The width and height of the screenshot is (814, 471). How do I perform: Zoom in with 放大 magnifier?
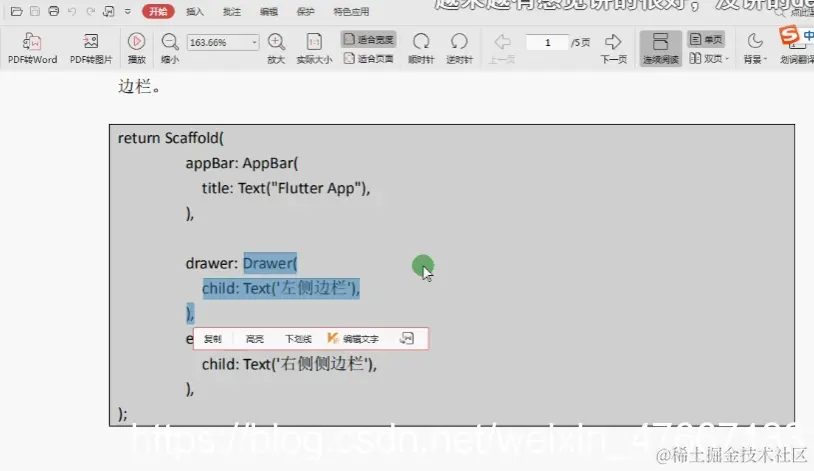[276, 48]
